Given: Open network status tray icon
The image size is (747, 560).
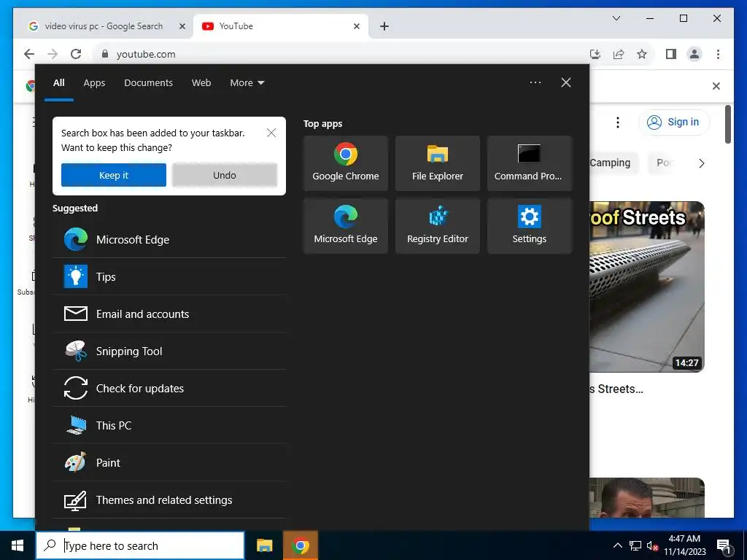Looking at the screenshot, I should (x=635, y=545).
